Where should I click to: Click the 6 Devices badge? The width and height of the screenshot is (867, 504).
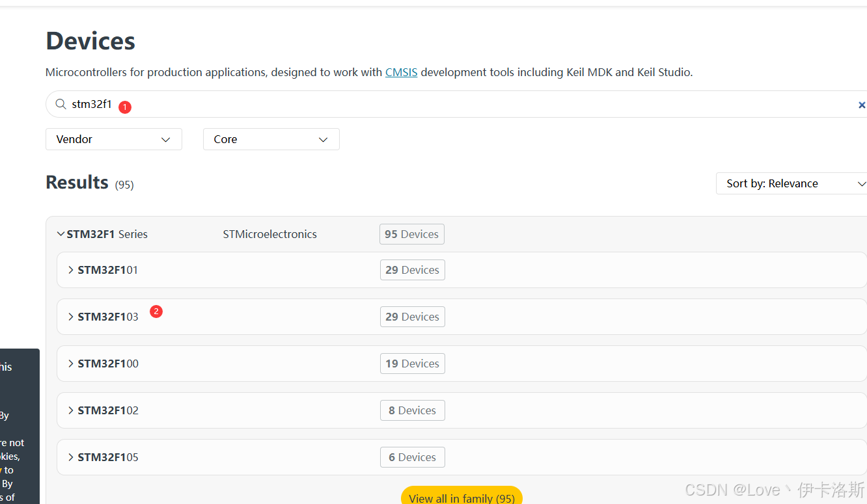413,457
